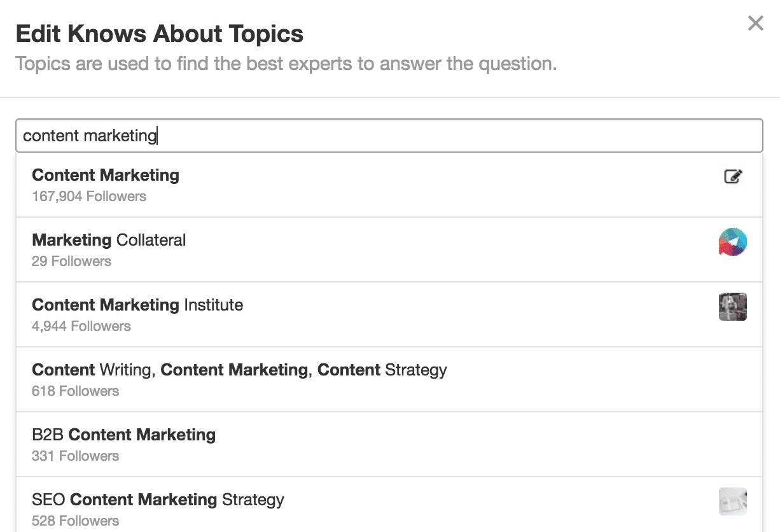Close the Edit Knows About Topics dialog
The width and height of the screenshot is (780, 532).
click(x=755, y=23)
